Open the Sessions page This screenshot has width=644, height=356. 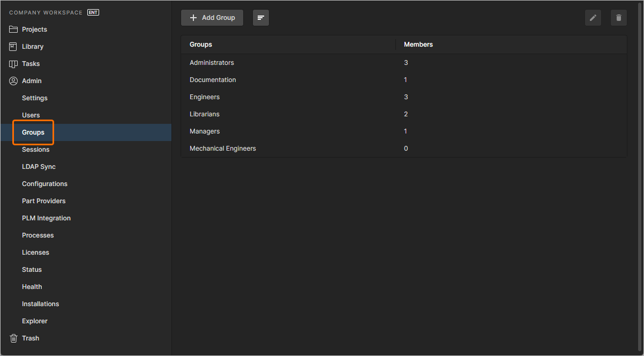(35, 149)
